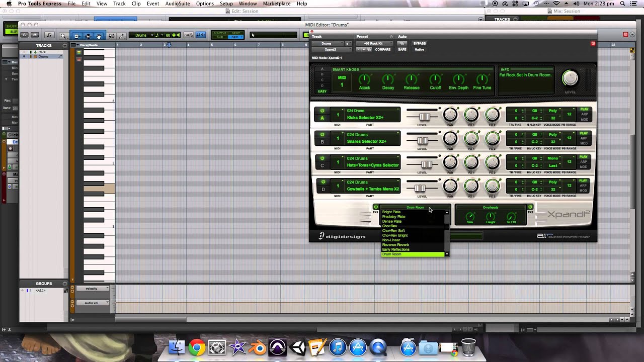Click the previous preset minus button
Image resolution: width=644 pixels, height=362 pixels.
coord(359,50)
